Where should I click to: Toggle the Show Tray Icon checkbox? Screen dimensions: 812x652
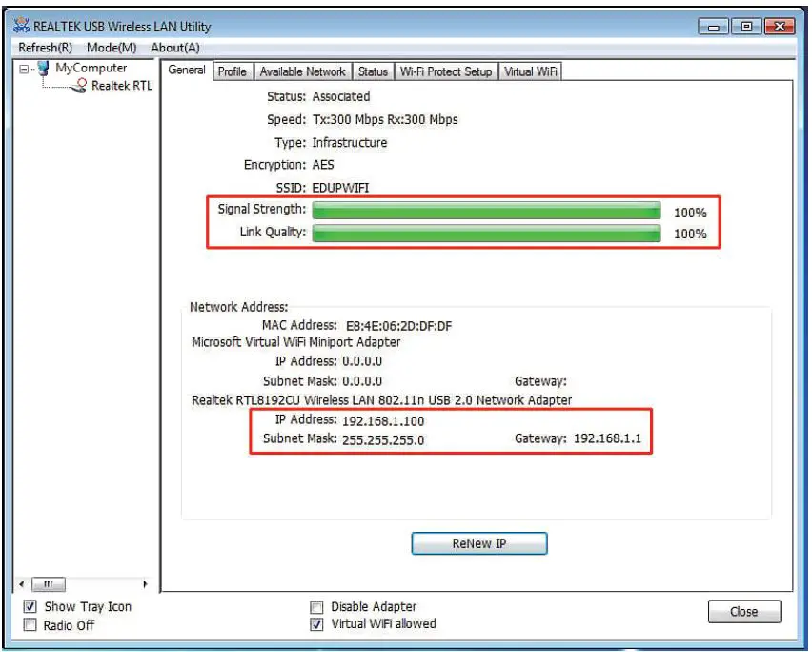click(30, 607)
